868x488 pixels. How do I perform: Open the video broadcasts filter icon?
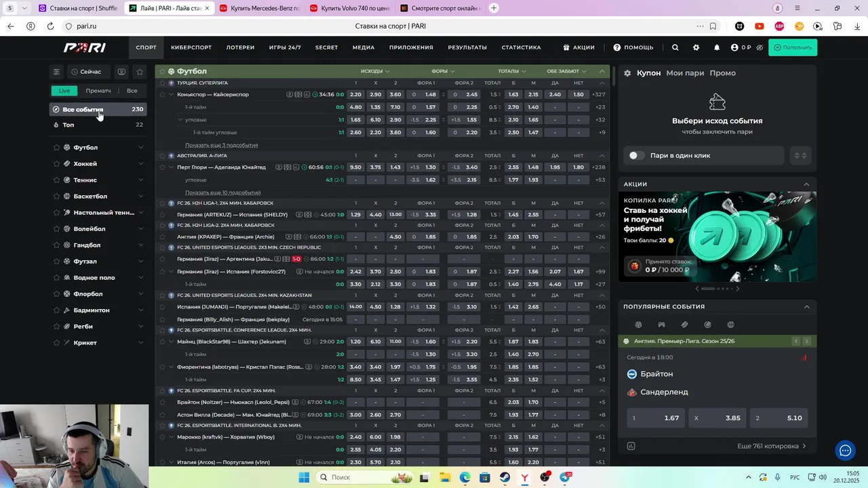point(121,71)
